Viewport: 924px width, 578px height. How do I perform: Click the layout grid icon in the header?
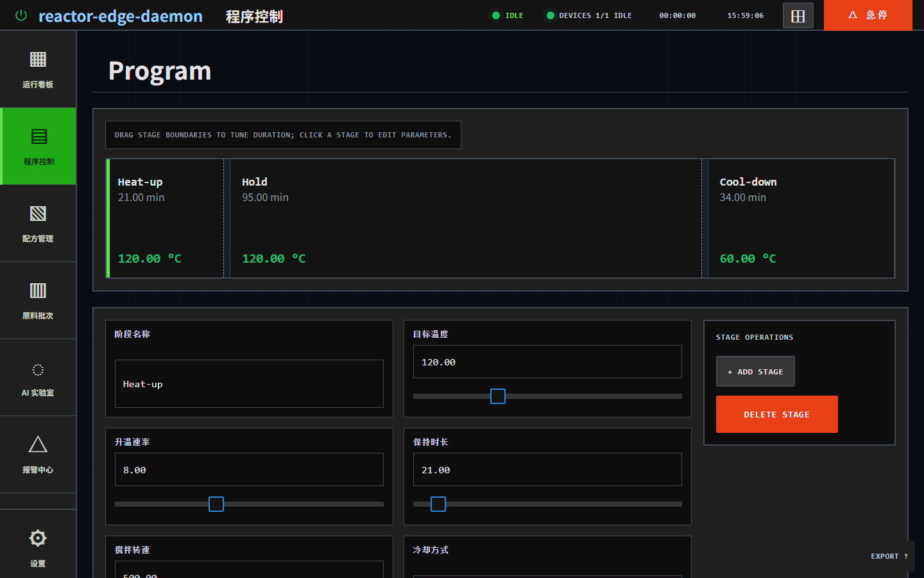798,16
